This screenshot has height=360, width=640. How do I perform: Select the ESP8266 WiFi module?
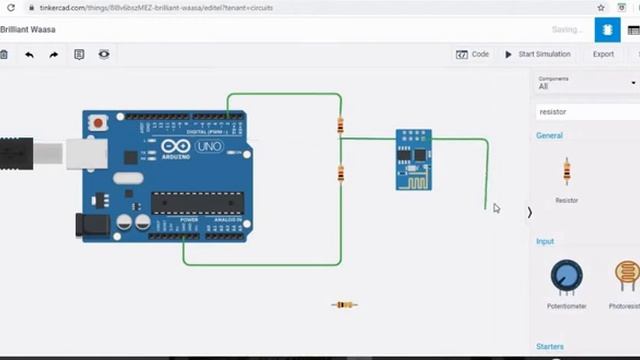tap(413, 160)
